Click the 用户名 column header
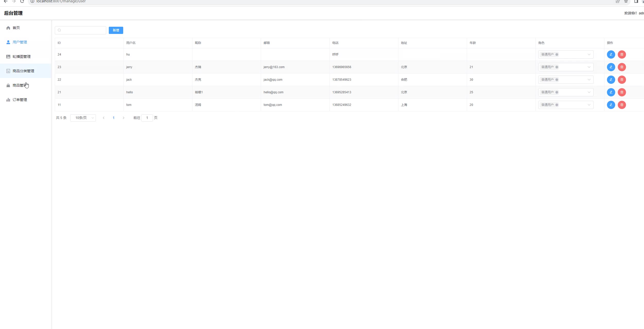 click(x=131, y=43)
